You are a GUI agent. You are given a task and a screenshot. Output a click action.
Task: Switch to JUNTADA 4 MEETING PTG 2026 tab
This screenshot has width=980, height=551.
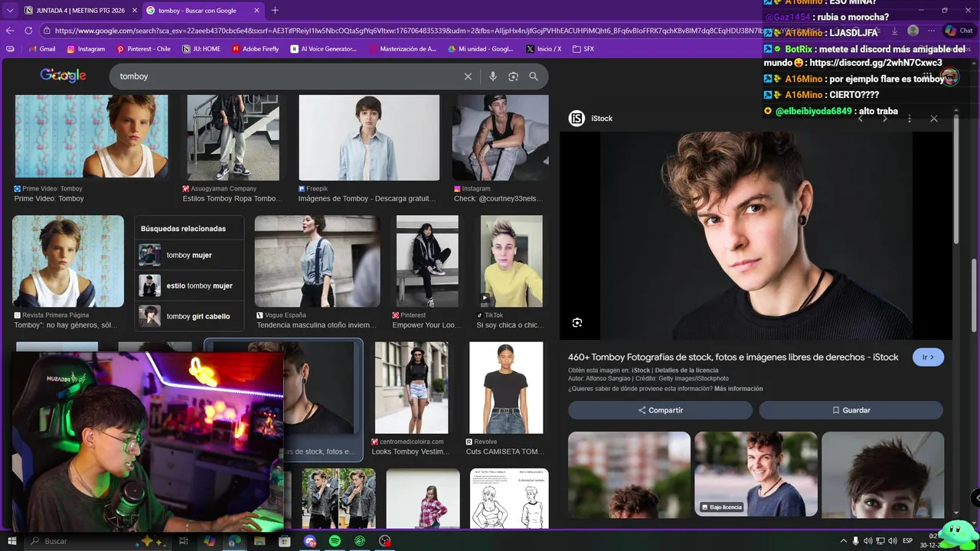tap(80, 10)
